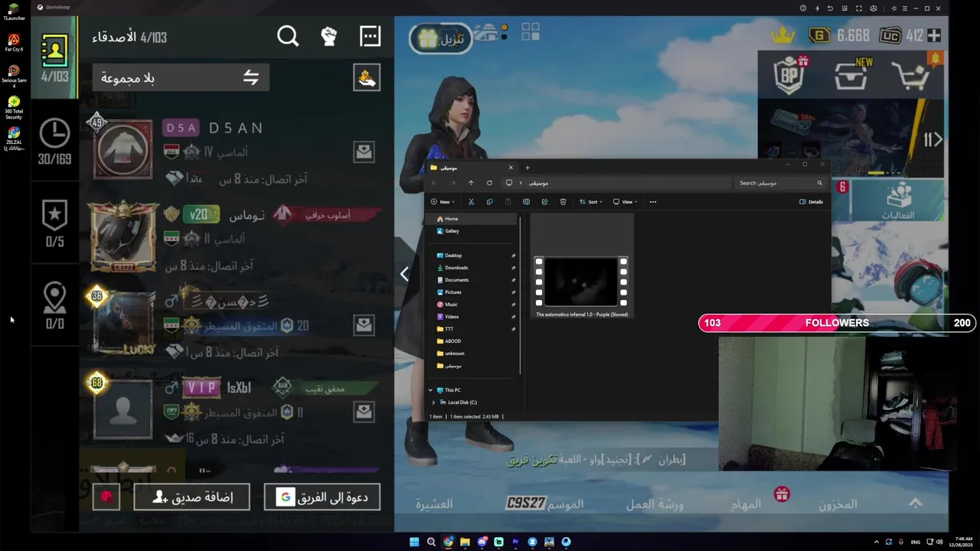The height and width of the screenshot is (551, 980).
Task: Click the Search موسيقى field
Action: pyautogui.click(x=779, y=183)
